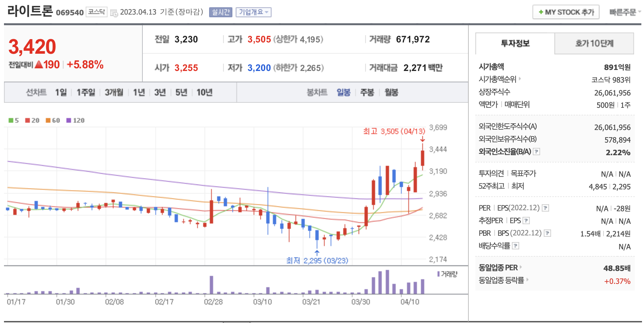Select the 투자정보 tab
The width and height of the screenshot is (644, 323).
click(x=515, y=43)
